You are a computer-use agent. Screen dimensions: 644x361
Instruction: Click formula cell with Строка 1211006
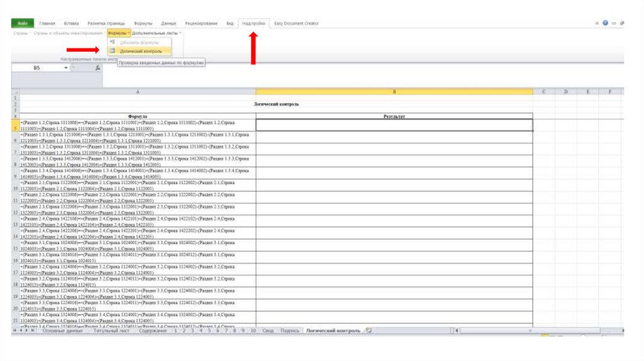tap(138, 137)
